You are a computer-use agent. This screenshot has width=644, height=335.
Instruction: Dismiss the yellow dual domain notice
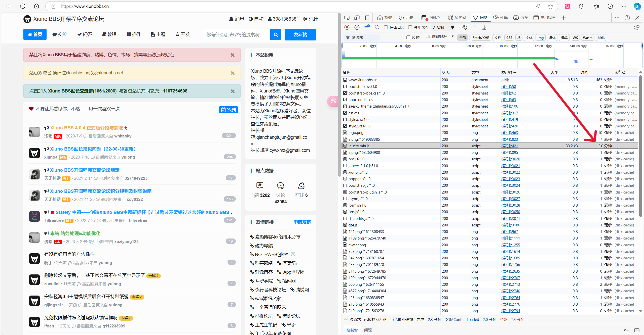[x=233, y=73]
